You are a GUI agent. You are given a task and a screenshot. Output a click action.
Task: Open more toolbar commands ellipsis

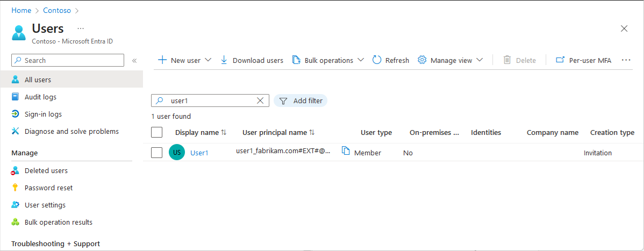[626, 60]
